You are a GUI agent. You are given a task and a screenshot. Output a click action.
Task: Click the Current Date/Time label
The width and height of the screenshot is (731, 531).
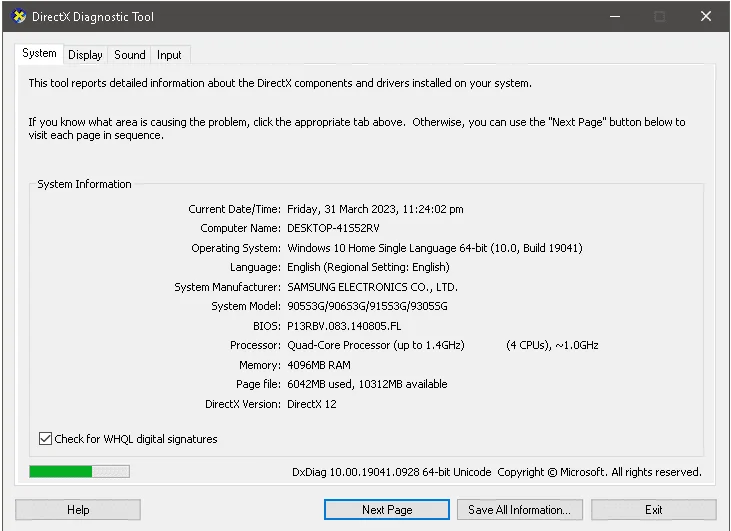click(x=234, y=209)
